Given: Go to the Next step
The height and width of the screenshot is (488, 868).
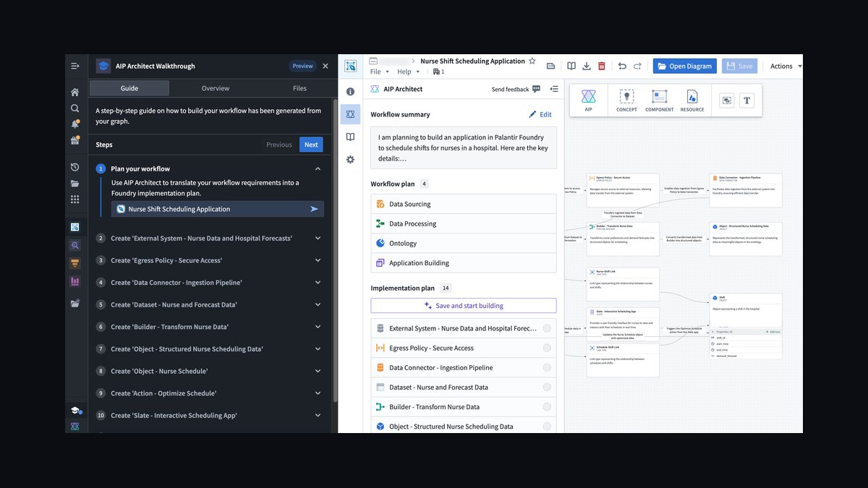Looking at the screenshot, I should 311,145.
